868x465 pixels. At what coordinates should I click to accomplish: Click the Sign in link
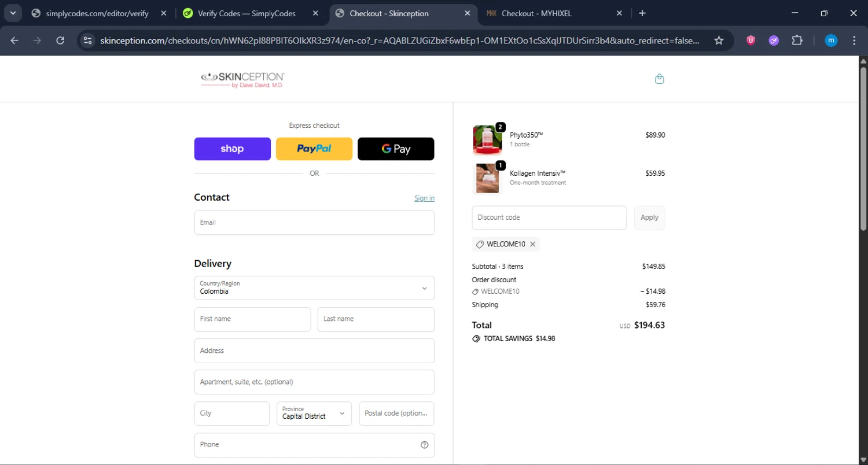[x=424, y=198]
